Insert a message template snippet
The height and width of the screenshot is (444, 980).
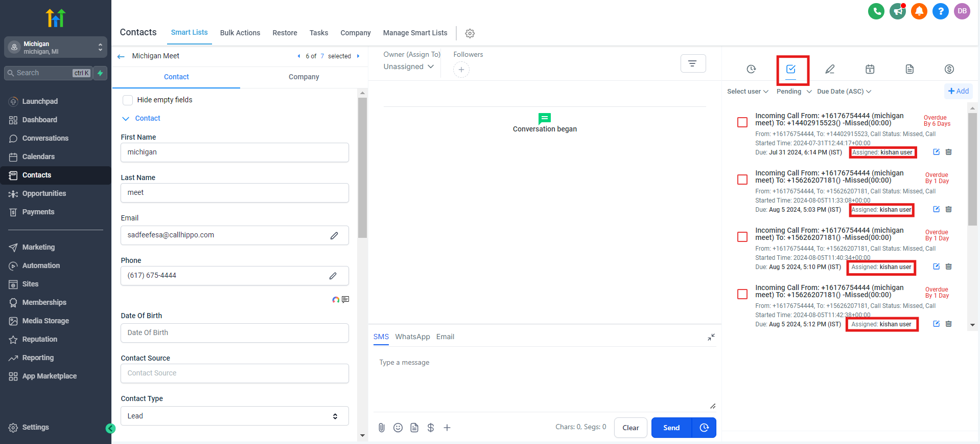coord(414,428)
